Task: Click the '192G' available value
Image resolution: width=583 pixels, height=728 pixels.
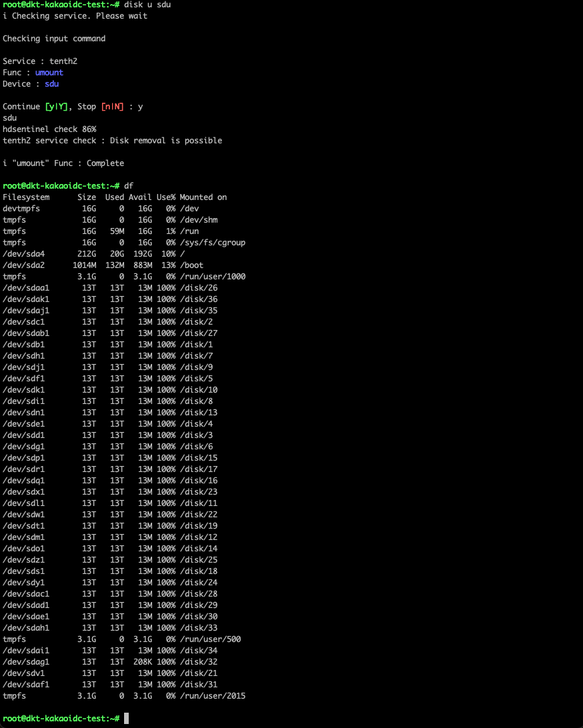Action: 143,254
